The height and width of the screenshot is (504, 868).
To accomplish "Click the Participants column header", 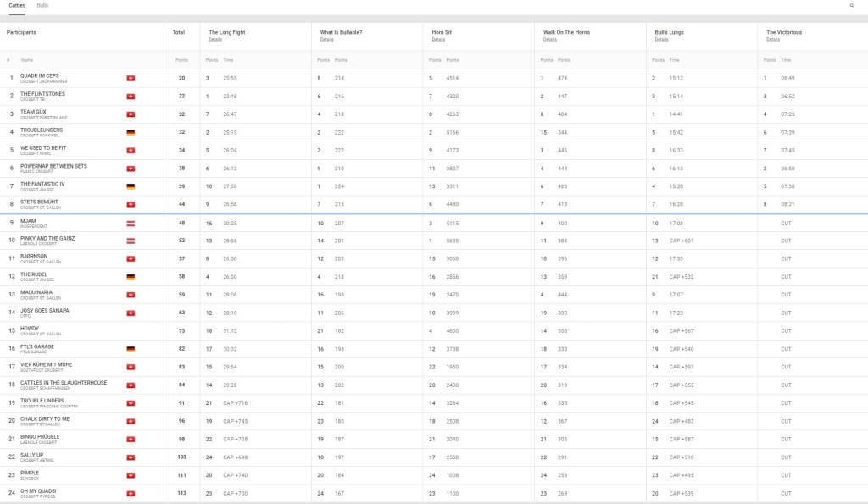I will tap(21, 33).
